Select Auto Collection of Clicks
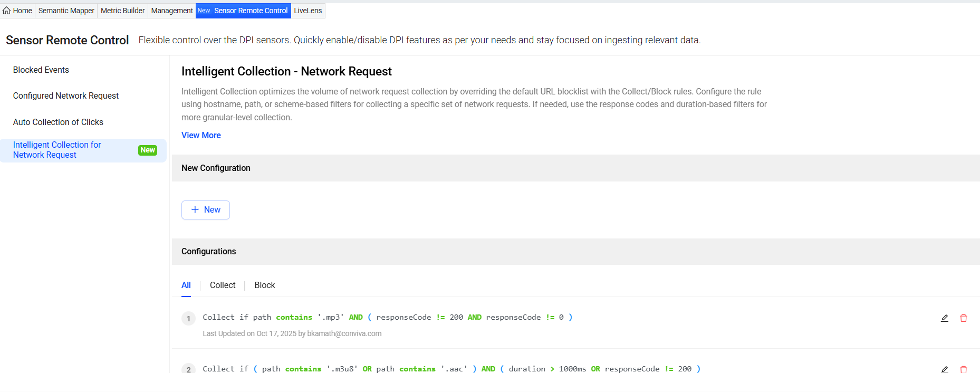The width and height of the screenshot is (980, 392). [58, 122]
